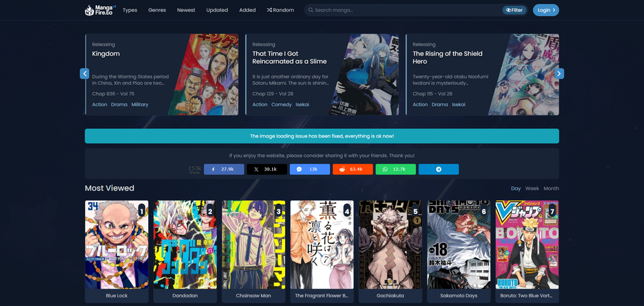Select the Drama tag on Kingdom card

pos(119,104)
